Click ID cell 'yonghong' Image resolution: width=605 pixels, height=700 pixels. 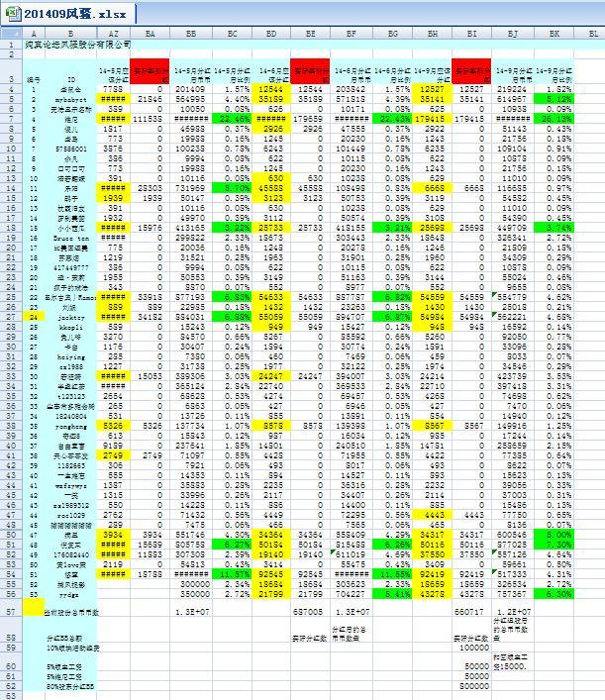70,426
